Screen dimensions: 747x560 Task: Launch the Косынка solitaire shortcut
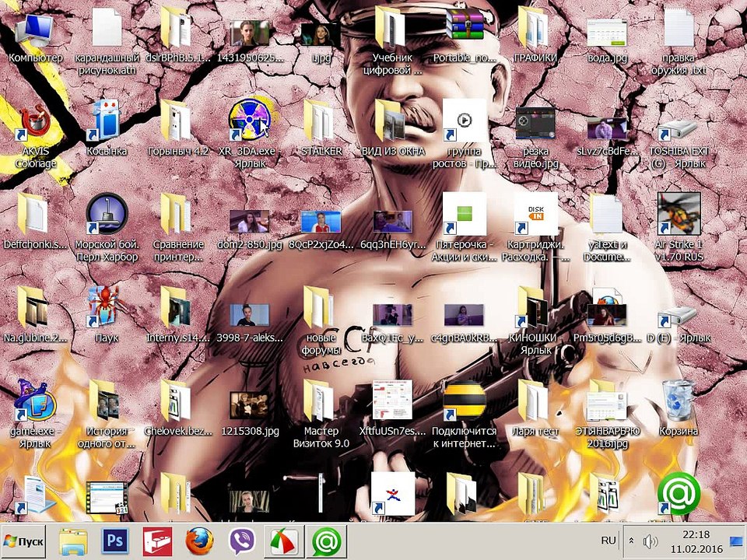click(x=107, y=121)
